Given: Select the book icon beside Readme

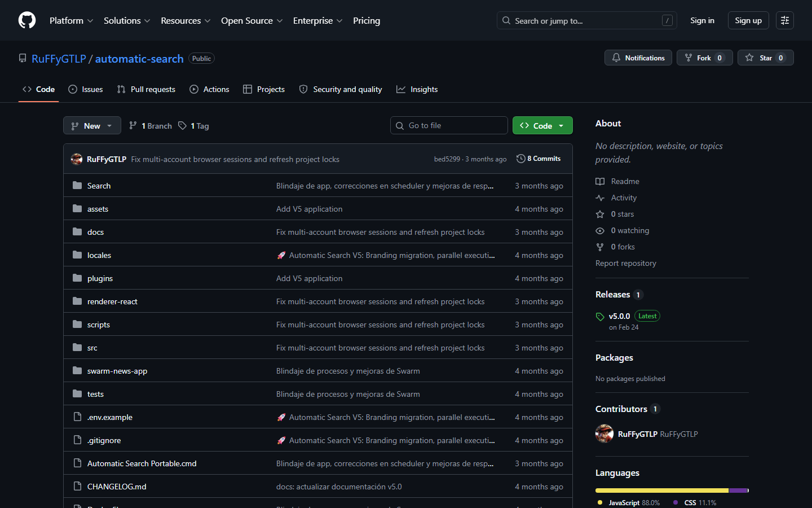Looking at the screenshot, I should pos(600,181).
